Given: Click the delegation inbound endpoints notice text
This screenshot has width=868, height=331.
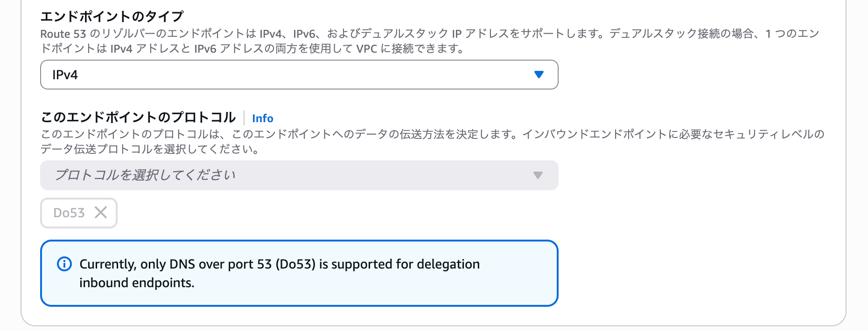Looking at the screenshot, I should coord(280,273).
